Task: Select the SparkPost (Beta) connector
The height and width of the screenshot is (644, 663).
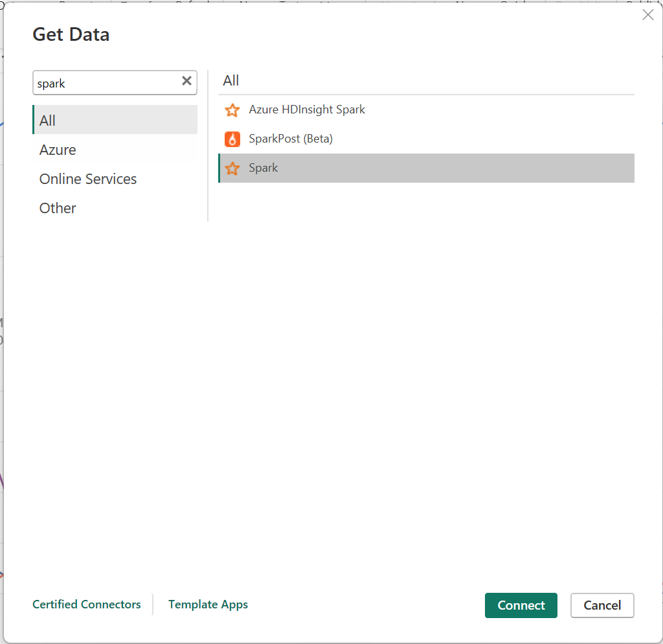Action: [x=291, y=139]
